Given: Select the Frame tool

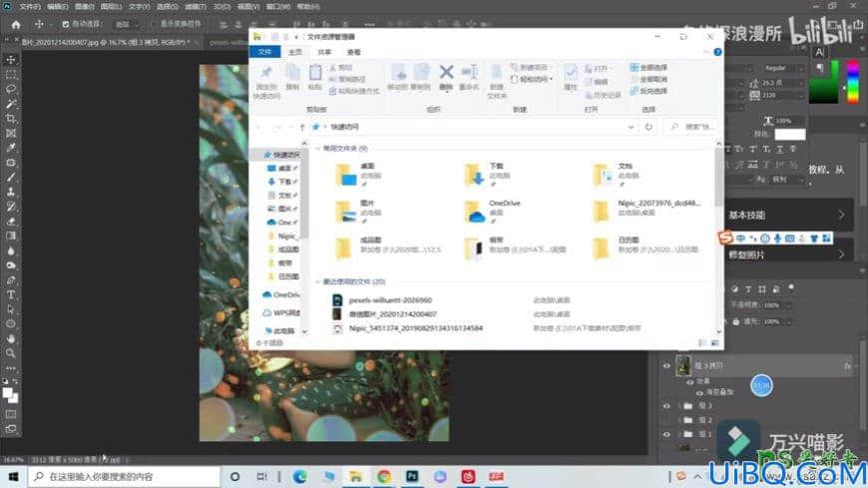Looking at the screenshot, I should point(11,134).
